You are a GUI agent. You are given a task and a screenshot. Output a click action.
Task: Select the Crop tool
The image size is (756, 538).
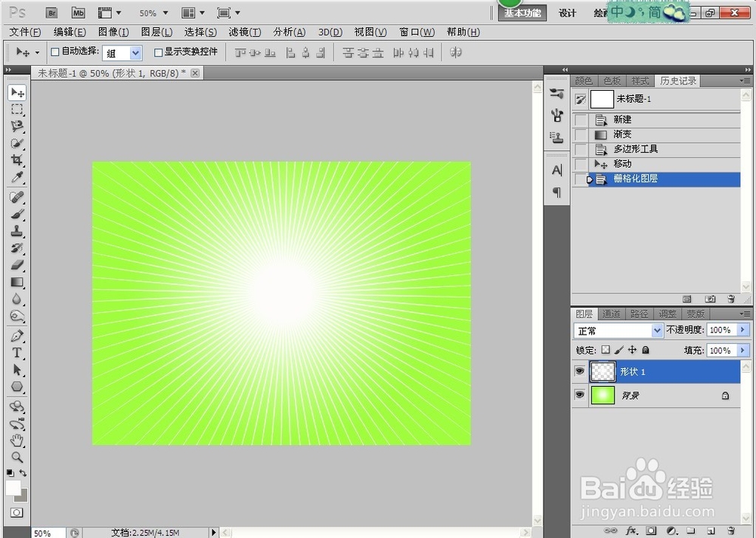(x=17, y=160)
